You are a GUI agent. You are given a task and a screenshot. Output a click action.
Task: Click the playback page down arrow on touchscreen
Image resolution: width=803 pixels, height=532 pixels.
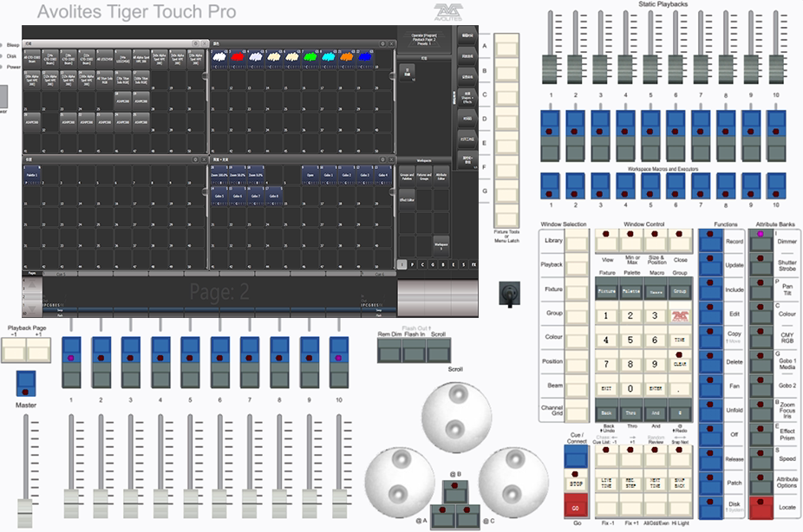point(32,309)
